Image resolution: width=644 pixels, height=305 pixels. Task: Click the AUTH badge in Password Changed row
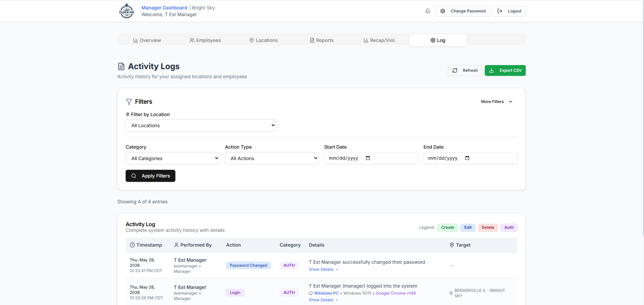point(289,265)
